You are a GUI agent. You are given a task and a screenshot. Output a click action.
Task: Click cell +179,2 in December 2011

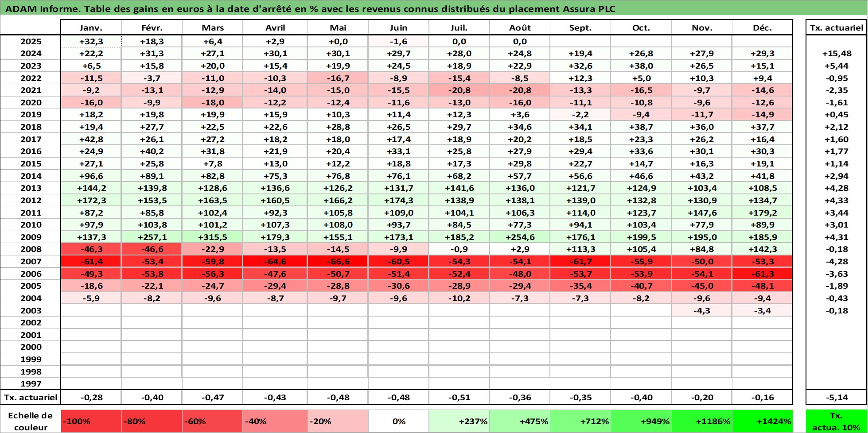tap(763, 213)
